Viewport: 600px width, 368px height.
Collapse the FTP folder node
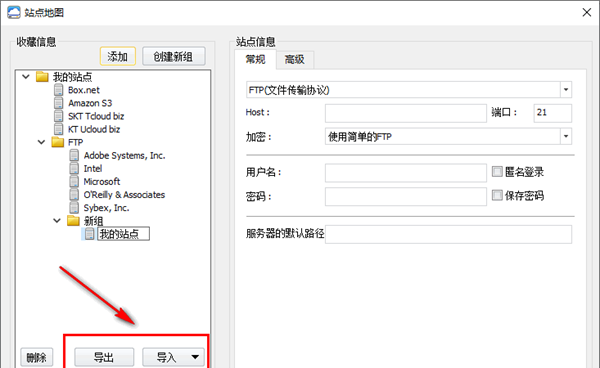pos(41,142)
